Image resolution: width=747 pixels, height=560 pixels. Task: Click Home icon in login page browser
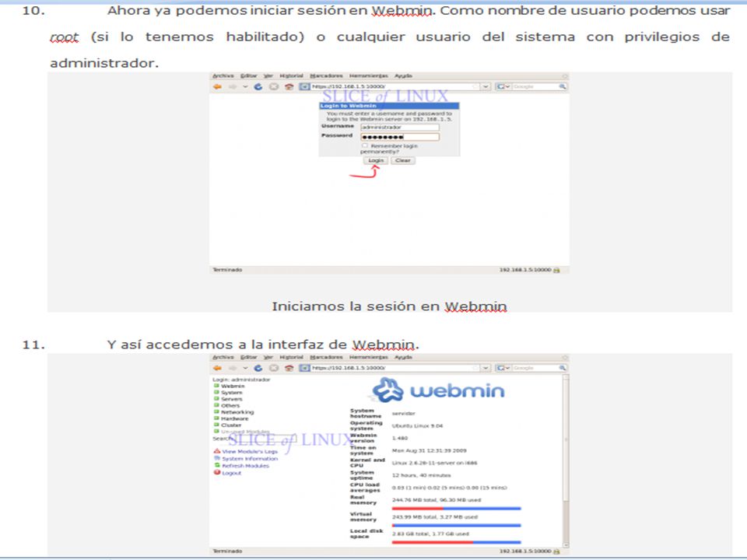tap(289, 86)
